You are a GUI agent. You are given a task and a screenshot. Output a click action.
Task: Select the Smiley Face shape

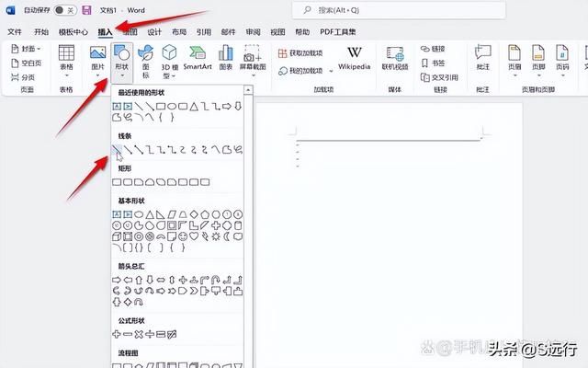click(x=183, y=236)
